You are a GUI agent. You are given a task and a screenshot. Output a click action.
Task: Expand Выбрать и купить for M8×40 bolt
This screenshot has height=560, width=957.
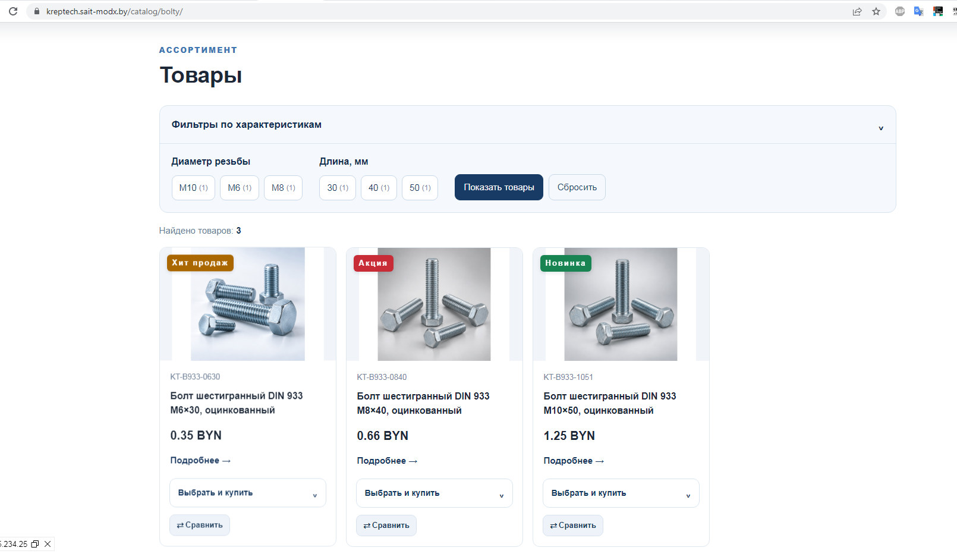pos(435,493)
